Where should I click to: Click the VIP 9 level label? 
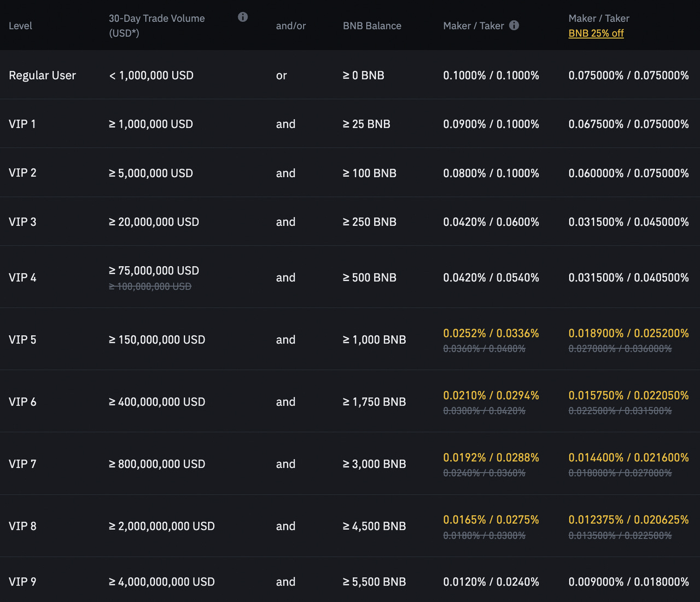pyautogui.click(x=22, y=582)
